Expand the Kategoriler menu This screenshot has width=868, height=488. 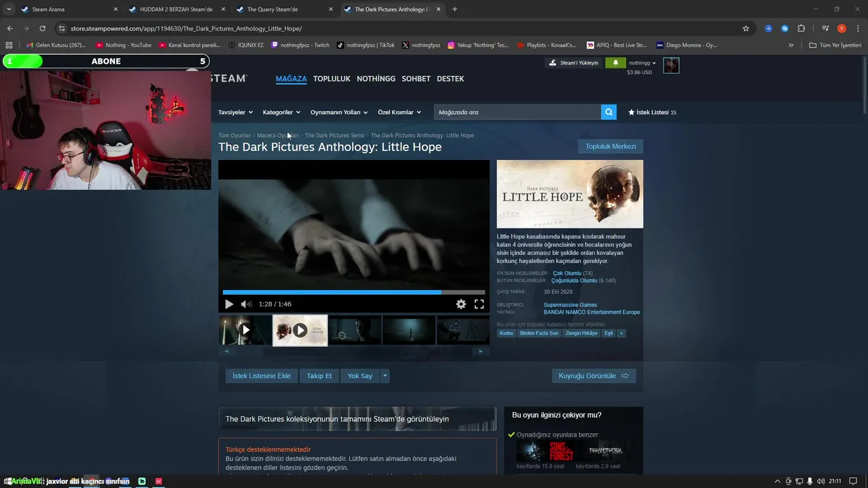click(x=281, y=113)
